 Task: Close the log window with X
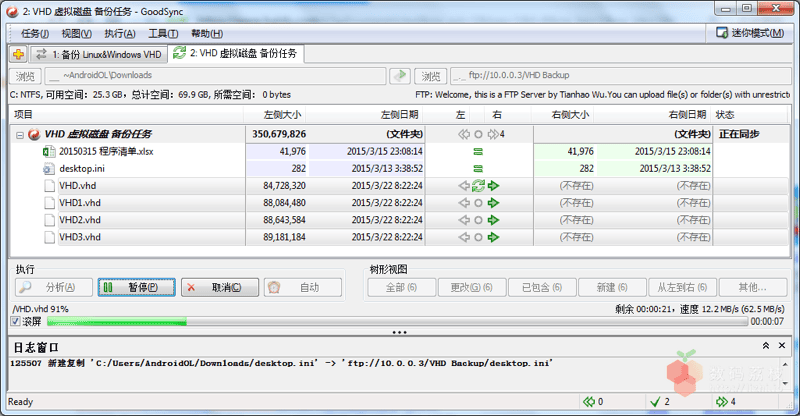click(x=782, y=346)
